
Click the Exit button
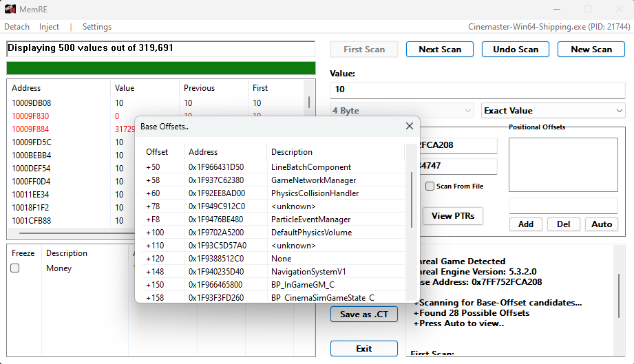click(x=364, y=349)
